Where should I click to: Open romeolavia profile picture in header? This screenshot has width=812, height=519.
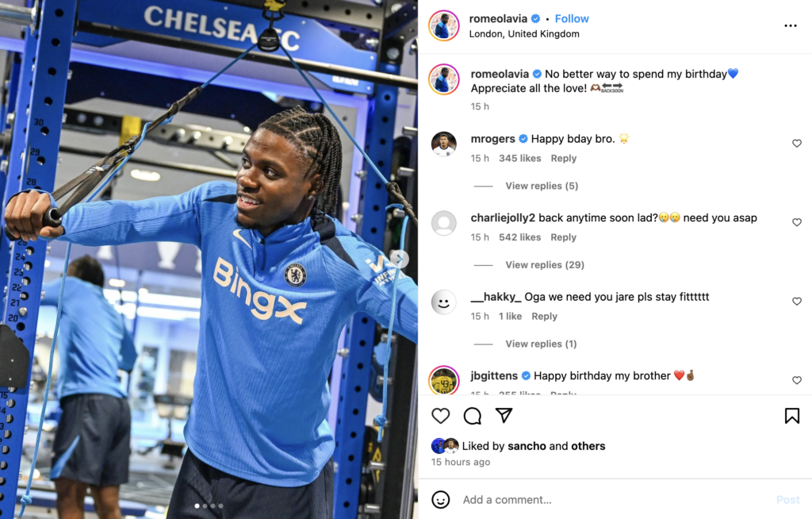[x=444, y=25]
